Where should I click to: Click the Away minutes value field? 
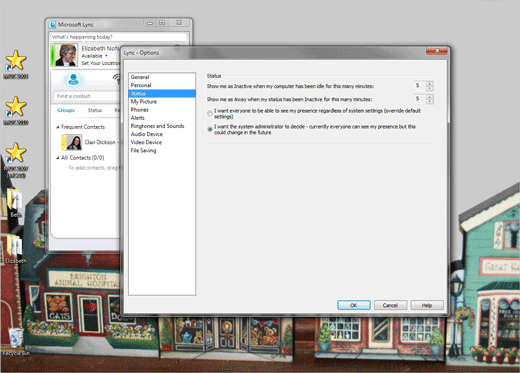(x=420, y=99)
